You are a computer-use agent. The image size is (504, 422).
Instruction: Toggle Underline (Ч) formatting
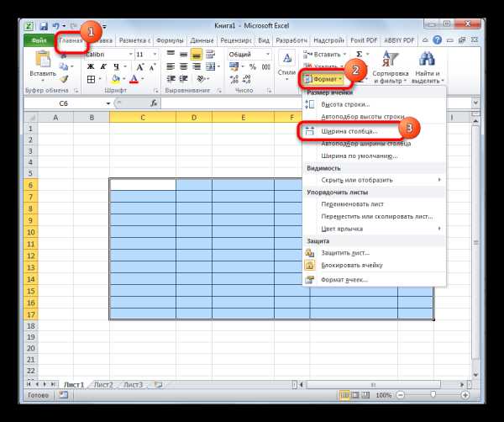[116, 67]
